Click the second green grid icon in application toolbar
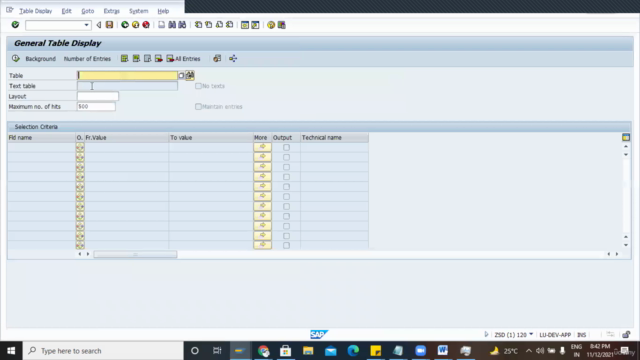Viewport: 640px width, 360px height. 136,59
